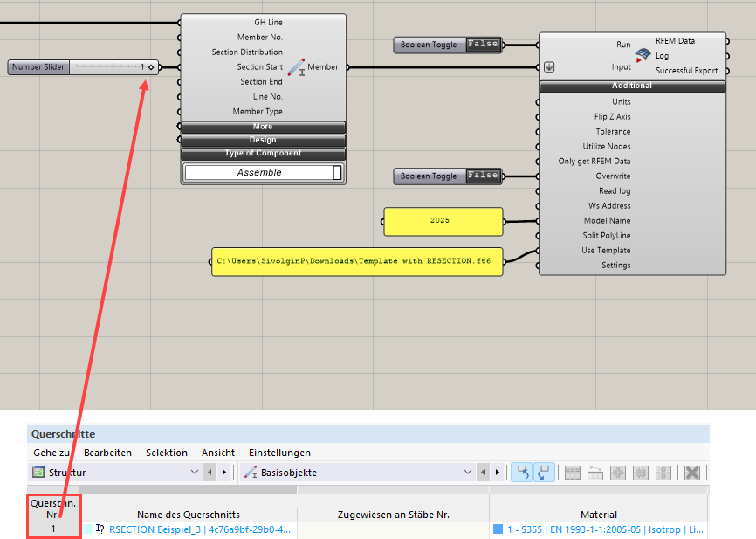Click the table view icon in Querschnitte toolbar
This screenshot has height=539, width=756.
[572, 472]
